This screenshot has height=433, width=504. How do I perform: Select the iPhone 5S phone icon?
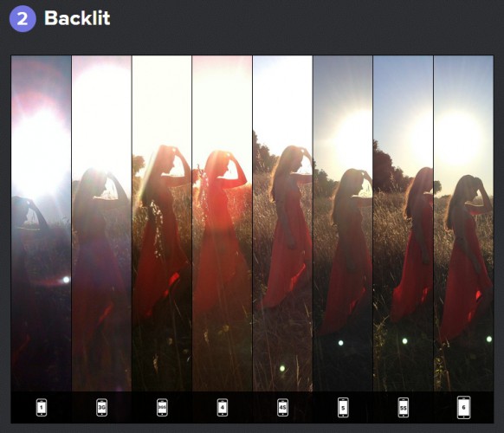404,407
